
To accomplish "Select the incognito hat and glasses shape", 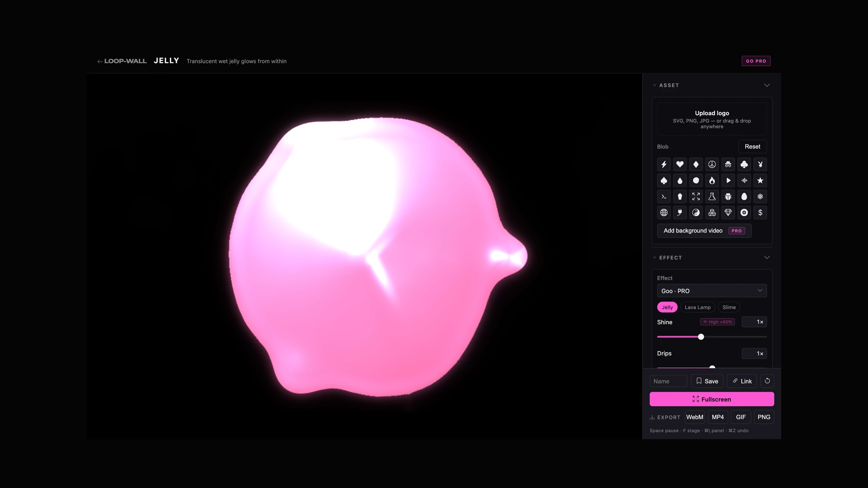I will point(728,164).
